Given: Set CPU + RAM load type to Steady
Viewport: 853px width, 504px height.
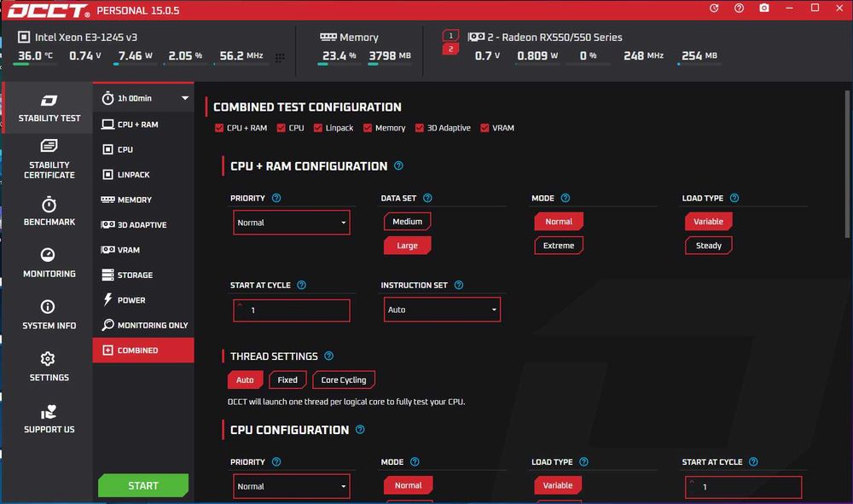Looking at the screenshot, I should (x=708, y=246).
